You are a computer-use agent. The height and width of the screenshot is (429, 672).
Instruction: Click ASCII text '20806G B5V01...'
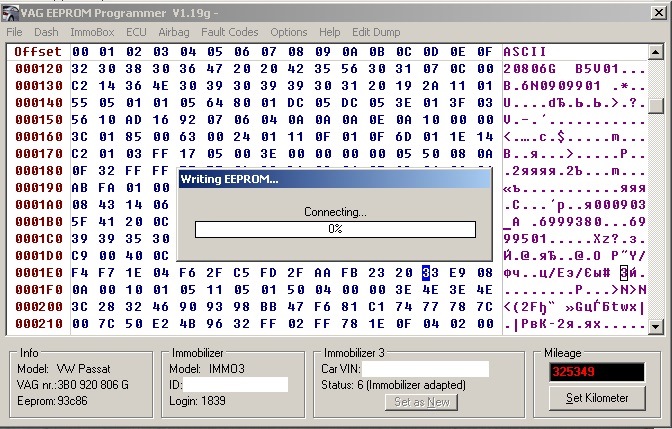coord(574,69)
